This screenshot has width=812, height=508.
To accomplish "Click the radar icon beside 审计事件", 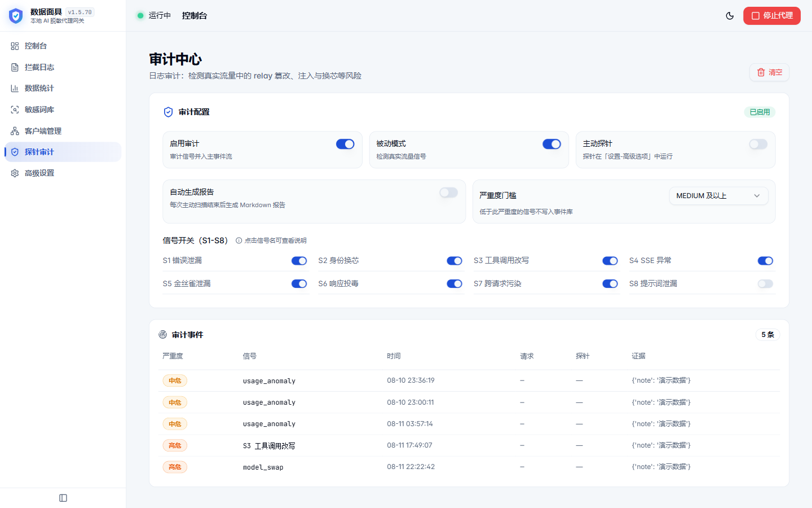I will pos(163,335).
